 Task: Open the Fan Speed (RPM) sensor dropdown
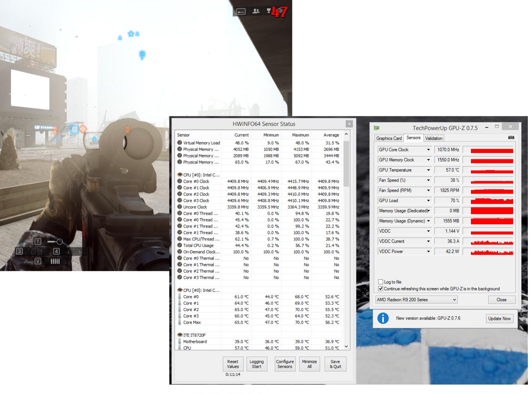click(428, 191)
